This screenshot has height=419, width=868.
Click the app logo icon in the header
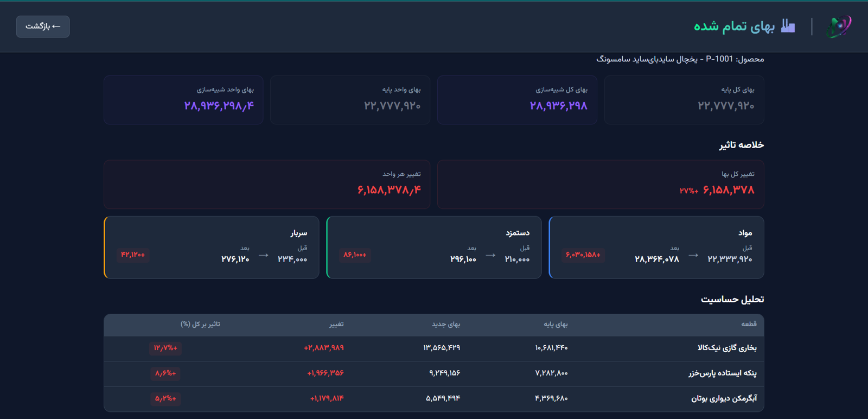839,26
